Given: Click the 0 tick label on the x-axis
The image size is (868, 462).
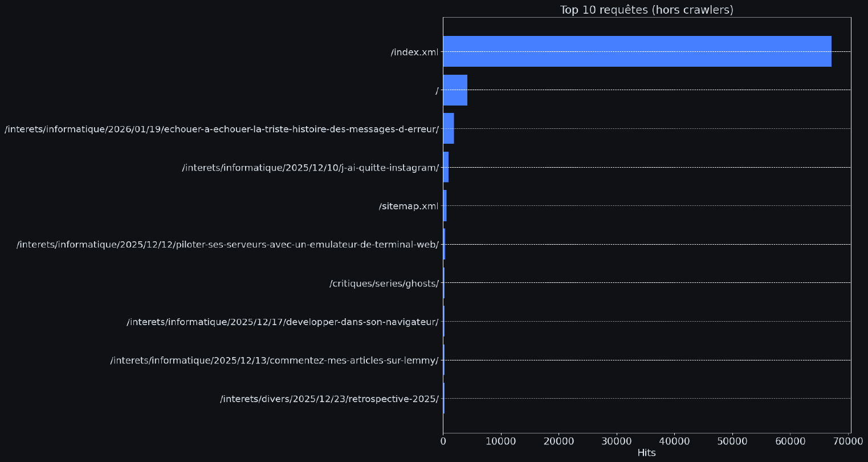Looking at the screenshot, I should (x=443, y=441).
